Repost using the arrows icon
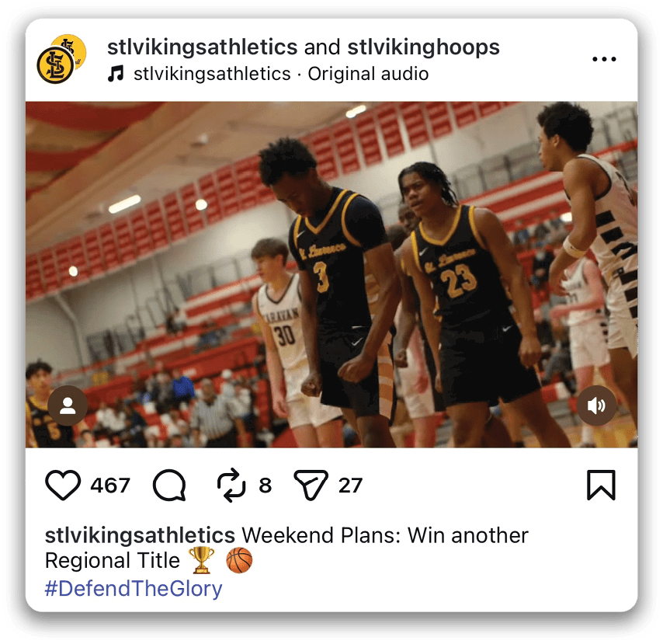This screenshot has width=663, height=644. pyautogui.click(x=231, y=485)
